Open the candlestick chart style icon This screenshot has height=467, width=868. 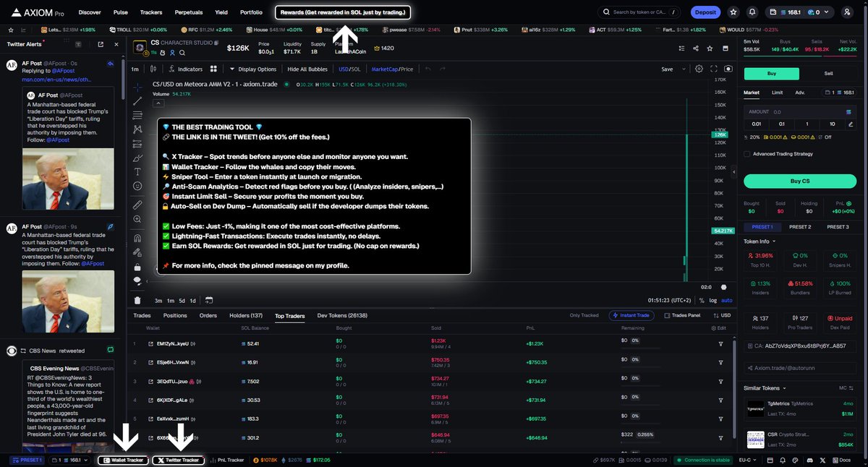coord(153,69)
